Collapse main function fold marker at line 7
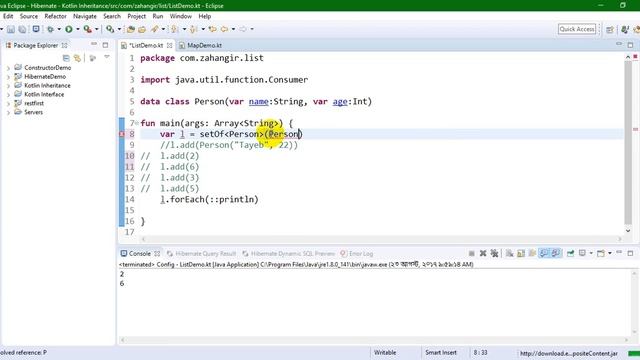This screenshot has width=640, height=360. coord(137,123)
